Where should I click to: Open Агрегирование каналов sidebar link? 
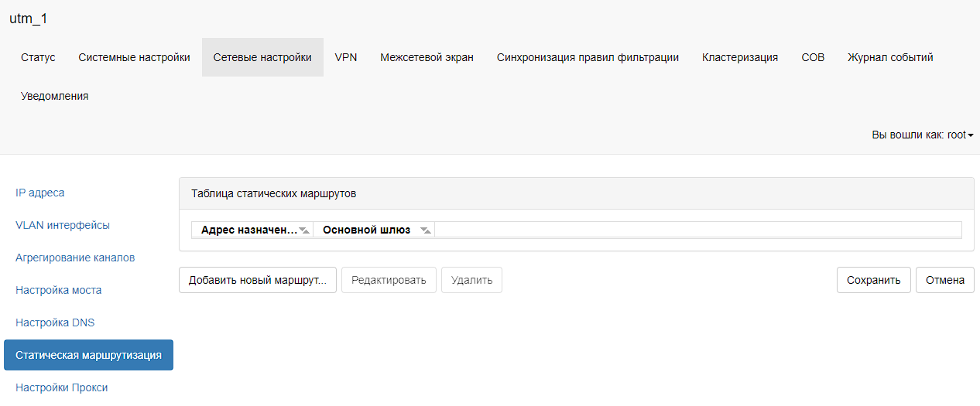[75, 258]
